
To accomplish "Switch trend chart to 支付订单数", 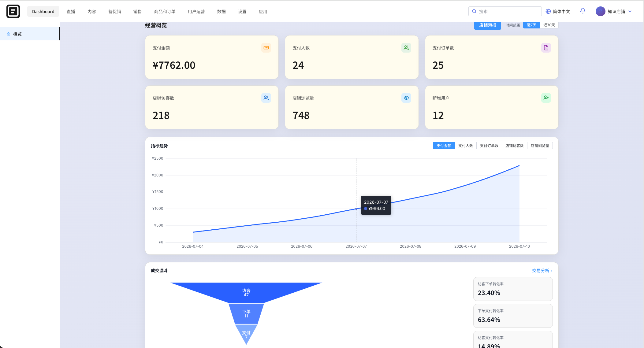I will pyautogui.click(x=489, y=146).
